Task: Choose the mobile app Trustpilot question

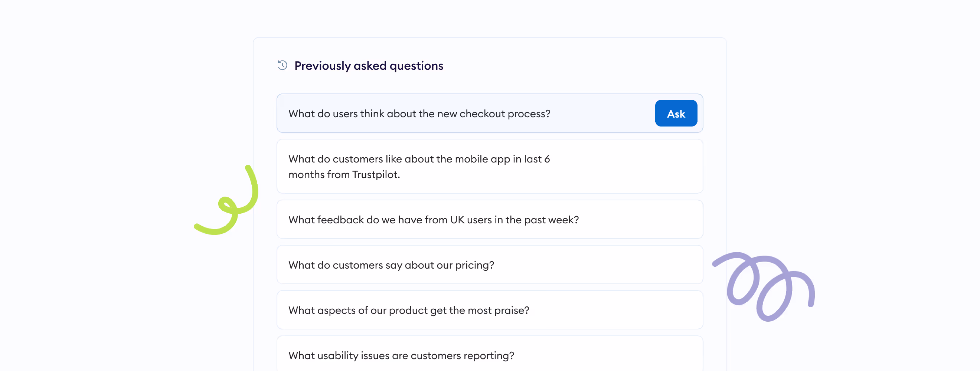Action: coord(418,167)
